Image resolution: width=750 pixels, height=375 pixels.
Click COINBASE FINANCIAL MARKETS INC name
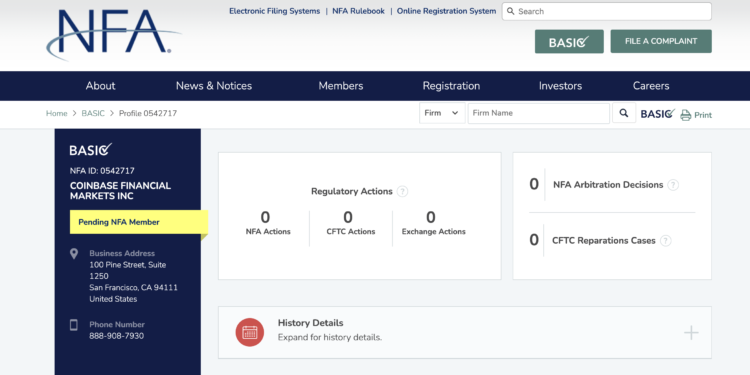(x=121, y=191)
